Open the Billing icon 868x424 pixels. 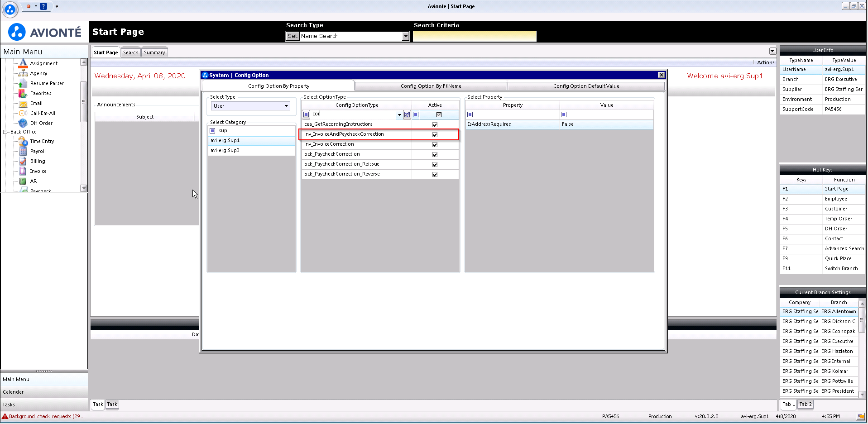tap(23, 161)
